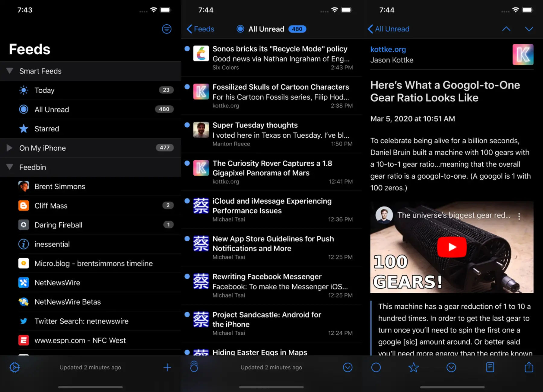Tap the 477 count on On My iPhone
The height and width of the screenshot is (392, 543).
point(165,148)
